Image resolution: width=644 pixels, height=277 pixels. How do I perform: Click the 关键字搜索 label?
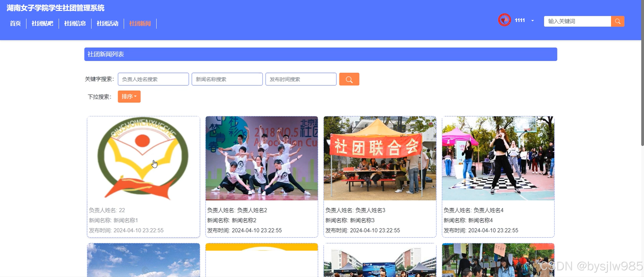99,79
